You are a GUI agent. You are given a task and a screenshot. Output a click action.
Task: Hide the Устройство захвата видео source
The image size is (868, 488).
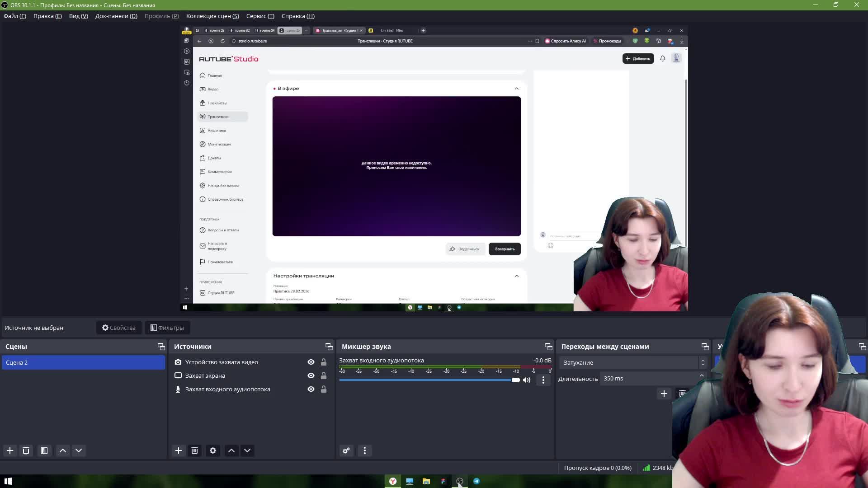311,362
